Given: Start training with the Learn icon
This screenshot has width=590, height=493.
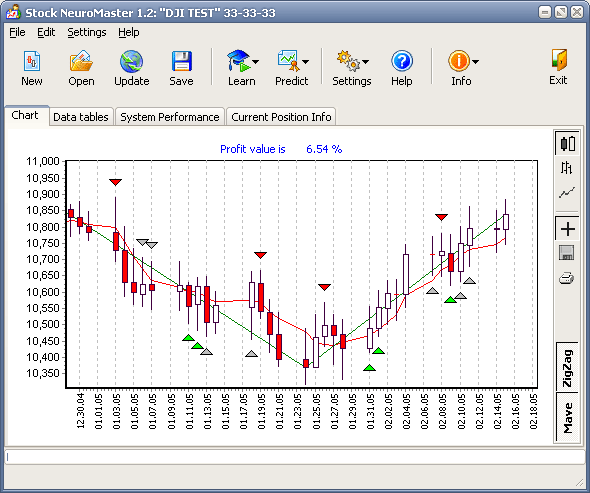Looking at the screenshot, I should pos(239,61).
